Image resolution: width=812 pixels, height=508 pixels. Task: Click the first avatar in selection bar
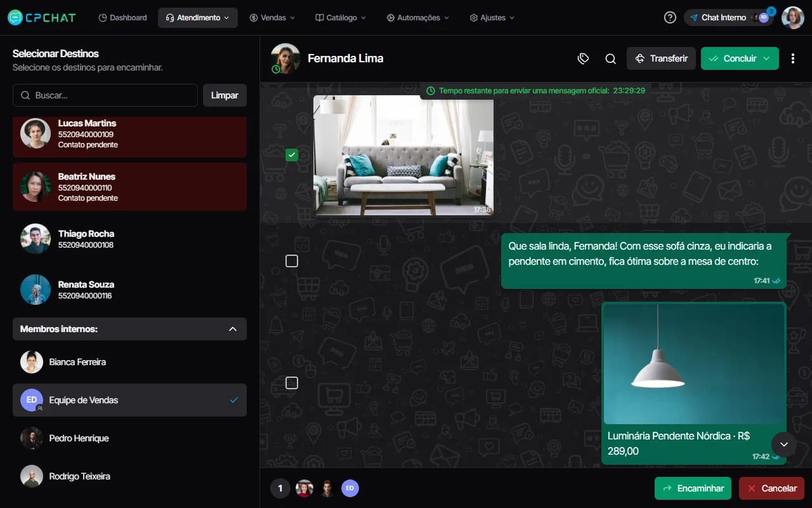[x=304, y=488]
